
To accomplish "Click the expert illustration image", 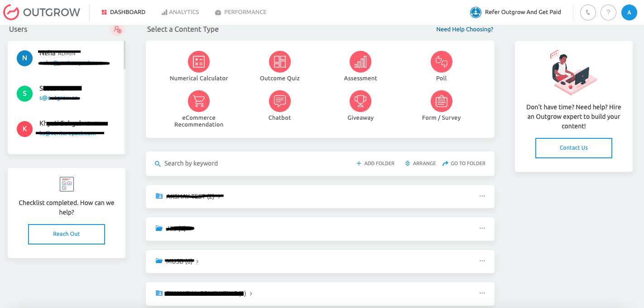I will click(x=574, y=72).
